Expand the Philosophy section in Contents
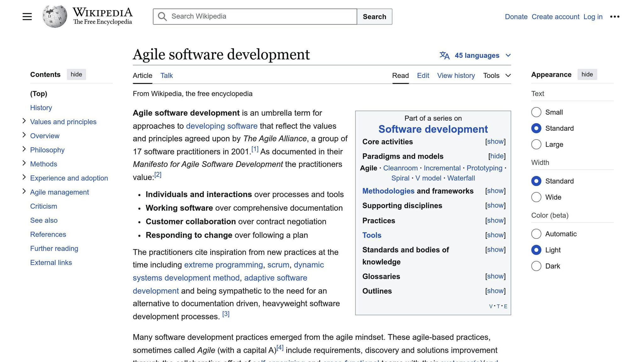The image size is (644, 362). tap(24, 149)
